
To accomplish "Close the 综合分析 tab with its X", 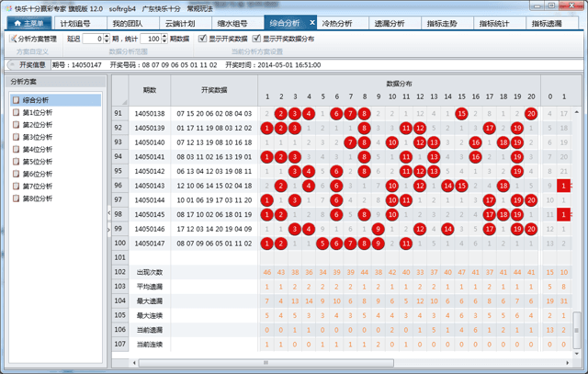I will click(312, 22).
